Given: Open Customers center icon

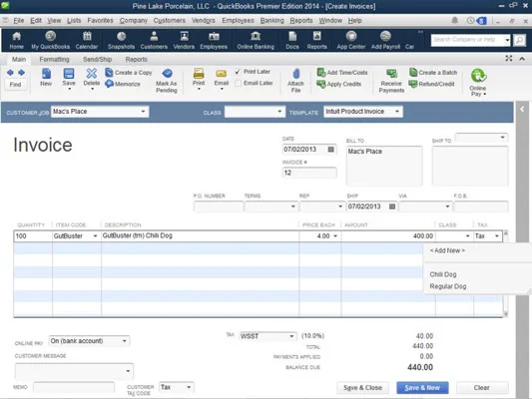Looking at the screenshot, I should point(154,40).
